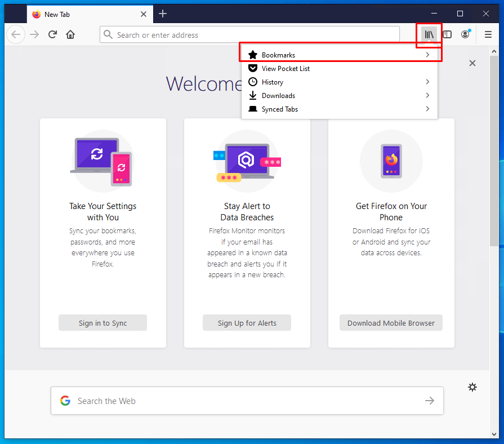Click the magnifier icon in address bar

tap(108, 35)
